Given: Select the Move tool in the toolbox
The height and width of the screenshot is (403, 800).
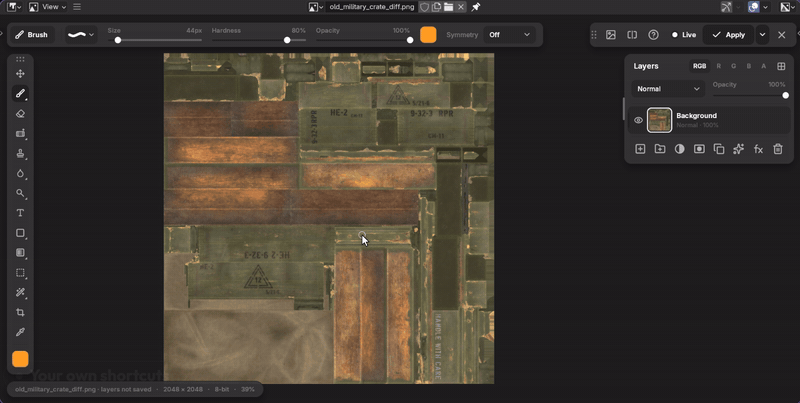Looking at the screenshot, I should 20,74.
